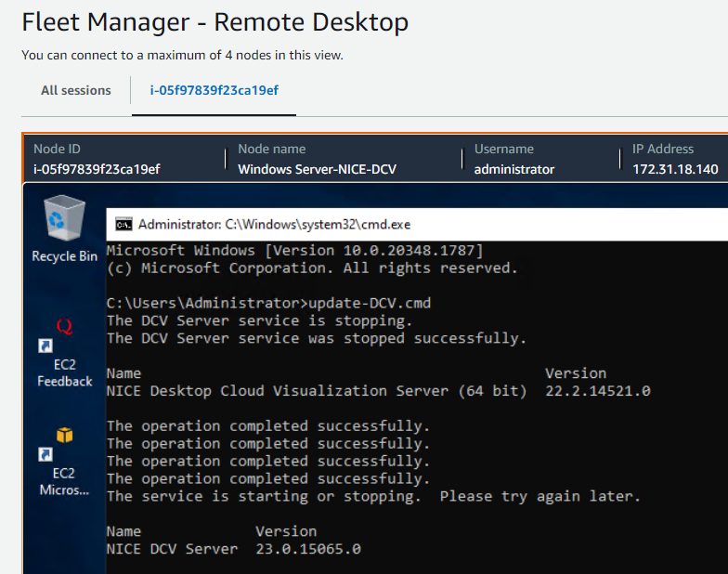Click the Administrator cmd.exe window title bar
The width and height of the screenshot is (728, 574).
click(x=417, y=225)
